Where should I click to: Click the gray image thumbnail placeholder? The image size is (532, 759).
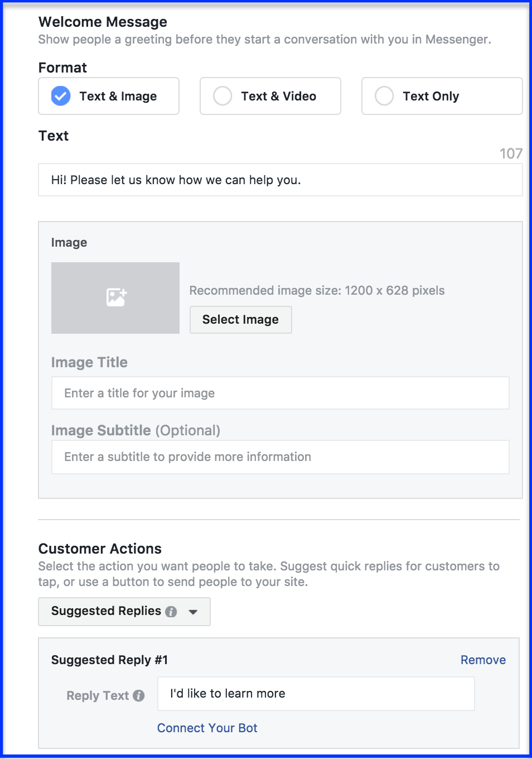pyautogui.click(x=115, y=298)
